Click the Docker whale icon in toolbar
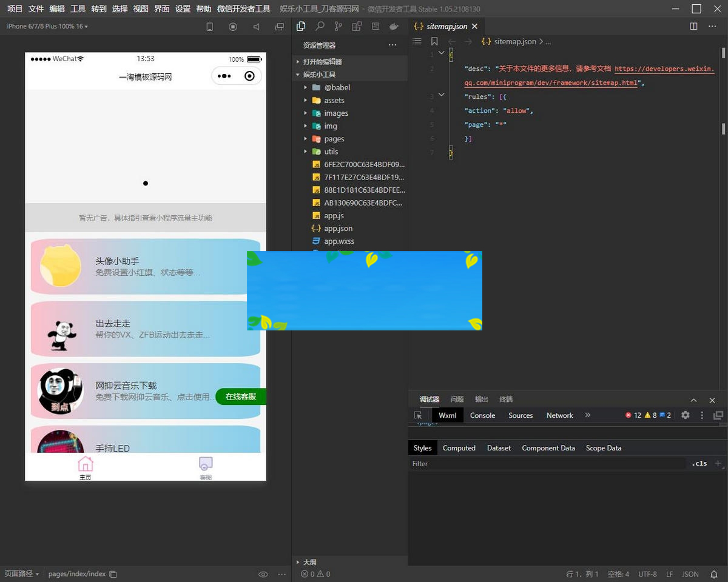The width and height of the screenshot is (728, 582). [394, 27]
